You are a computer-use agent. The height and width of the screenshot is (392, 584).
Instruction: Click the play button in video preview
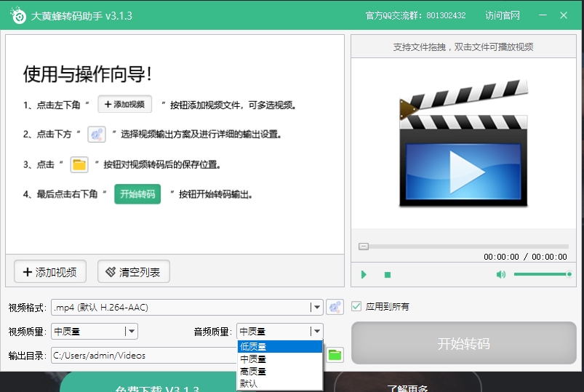(x=364, y=274)
